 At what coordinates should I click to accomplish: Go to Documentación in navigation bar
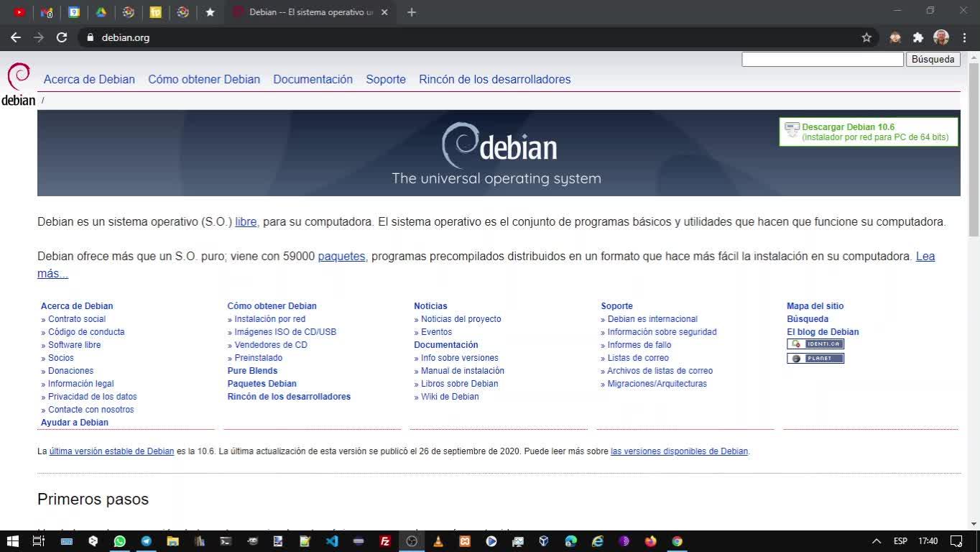tap(313, 79)
